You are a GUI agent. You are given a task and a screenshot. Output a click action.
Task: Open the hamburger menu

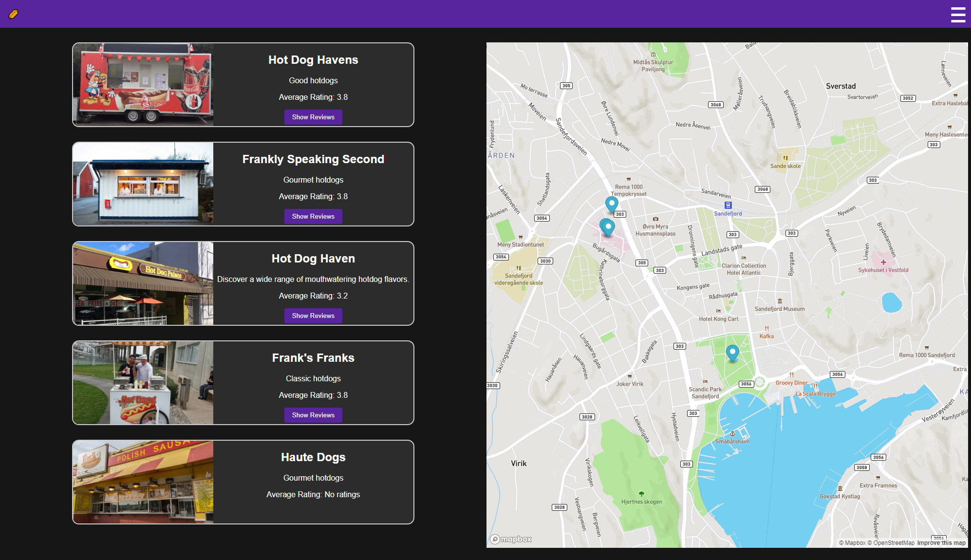click(957, 15)
